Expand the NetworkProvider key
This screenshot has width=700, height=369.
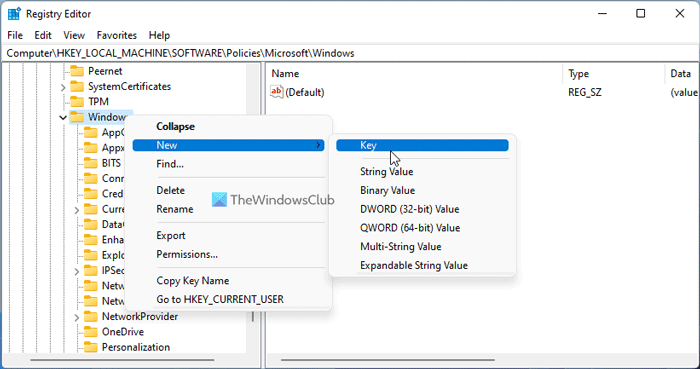pyautogui.click(x=77, y=317)
